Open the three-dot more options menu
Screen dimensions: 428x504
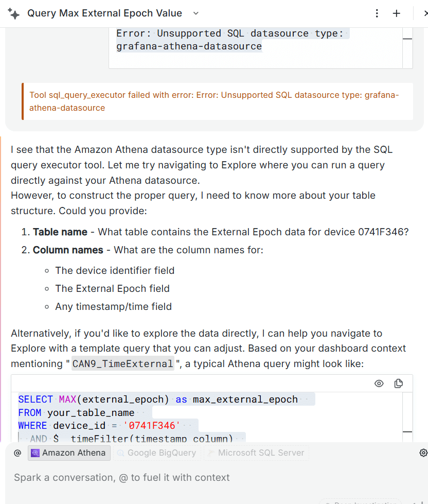click(377, 13)
